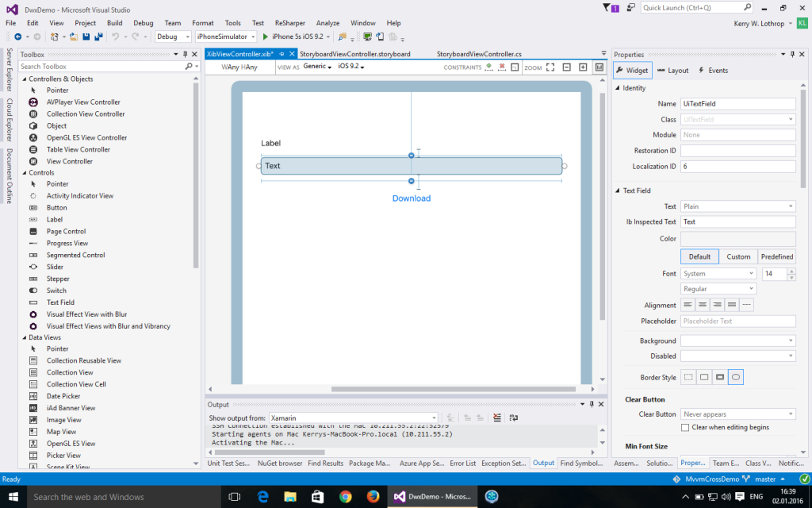812x508 pixels.
Task: Click the Custom color button
Action: click(x=738, y=256)
